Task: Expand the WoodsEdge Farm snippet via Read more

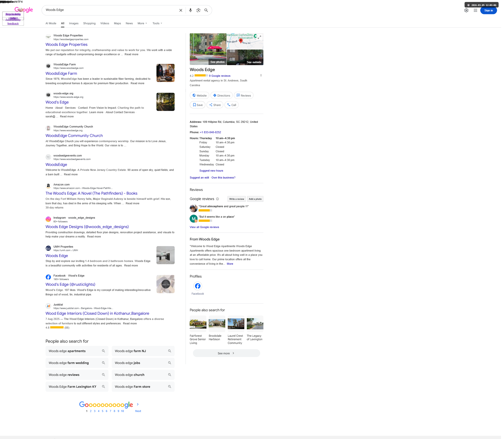Action: pos(137,83)
